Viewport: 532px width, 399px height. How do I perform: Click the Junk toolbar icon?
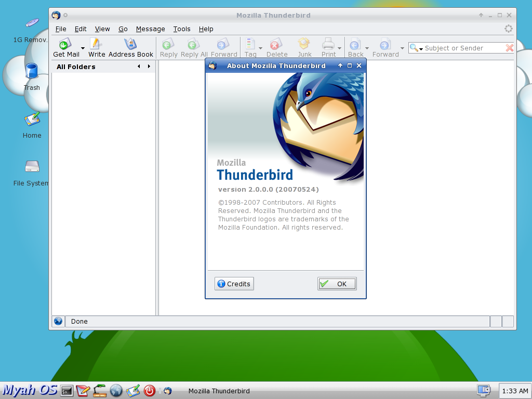304,48
